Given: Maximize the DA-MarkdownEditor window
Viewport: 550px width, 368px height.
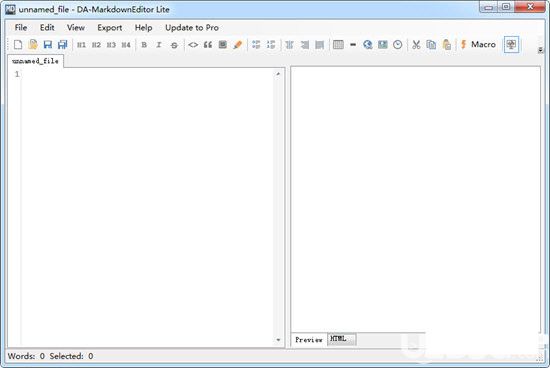Looking at the screenshot, I should pos(506,7).
